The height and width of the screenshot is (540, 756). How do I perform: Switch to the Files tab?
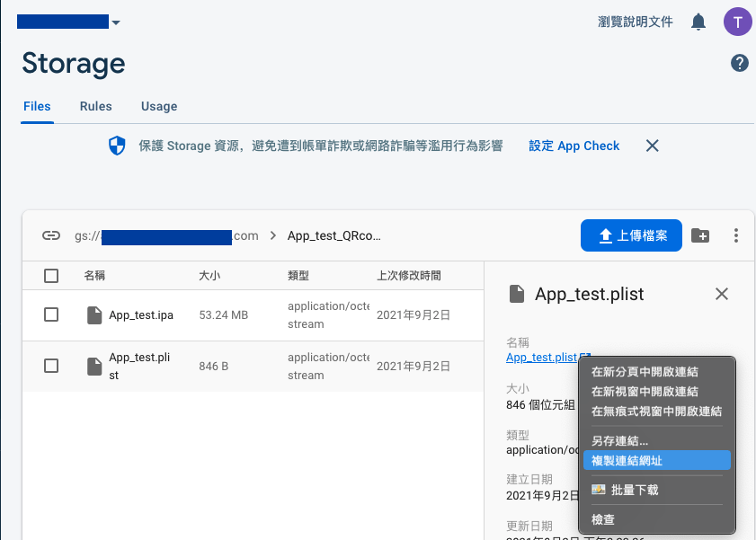pos(37,106)
